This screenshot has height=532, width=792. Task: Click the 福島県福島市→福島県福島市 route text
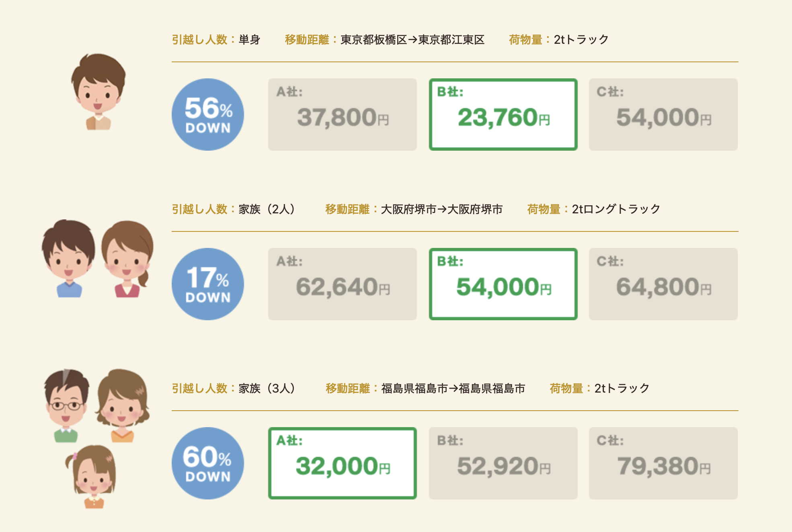click(x=453, y=389)
